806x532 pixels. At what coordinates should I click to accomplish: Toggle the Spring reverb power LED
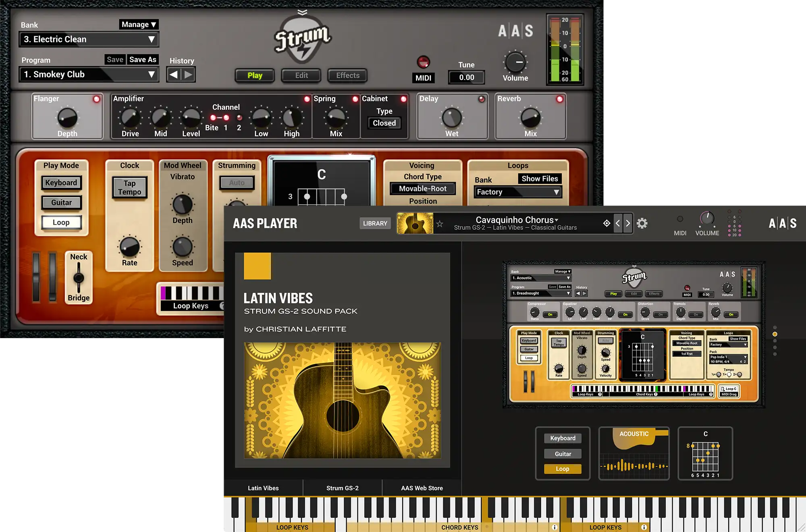point(355,99)
